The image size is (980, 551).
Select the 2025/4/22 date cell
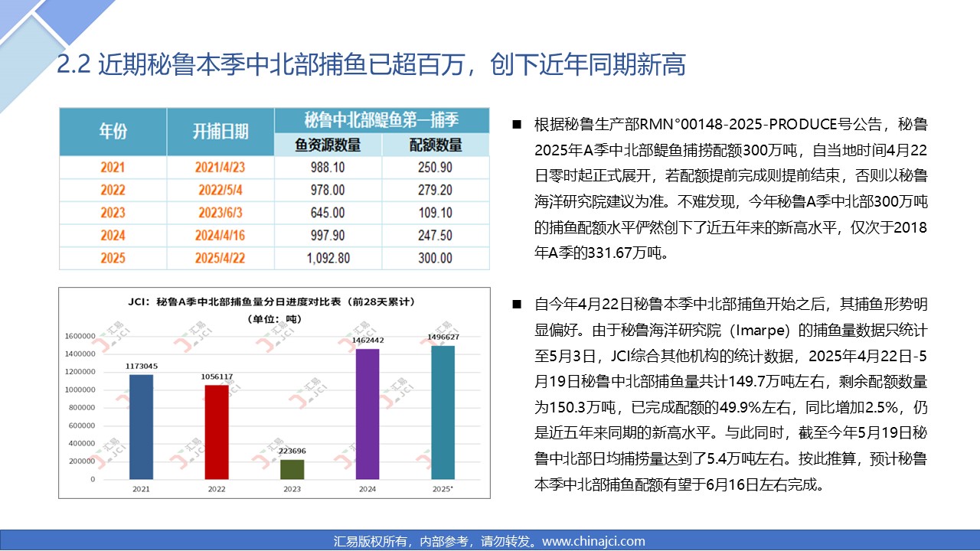(x=220, y=258)
